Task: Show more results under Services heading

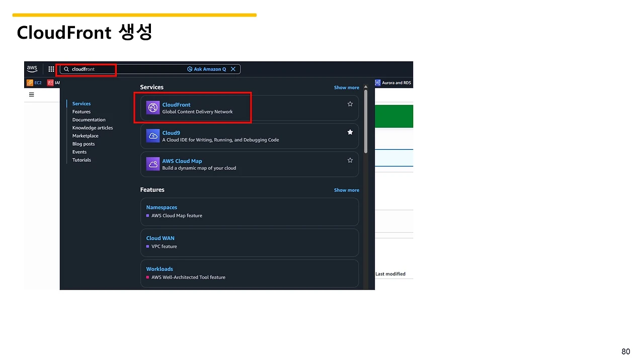Action: pyautogui.click(x=347, y=87)
